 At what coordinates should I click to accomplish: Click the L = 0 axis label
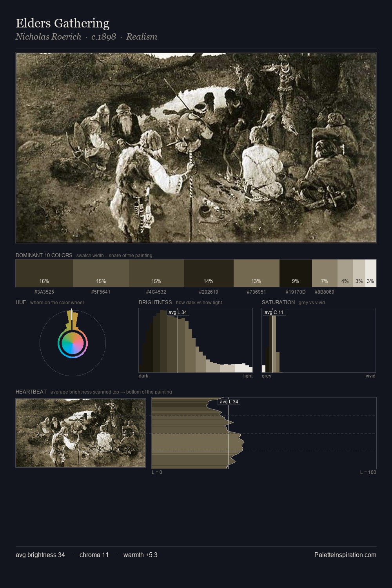(157, 472)
